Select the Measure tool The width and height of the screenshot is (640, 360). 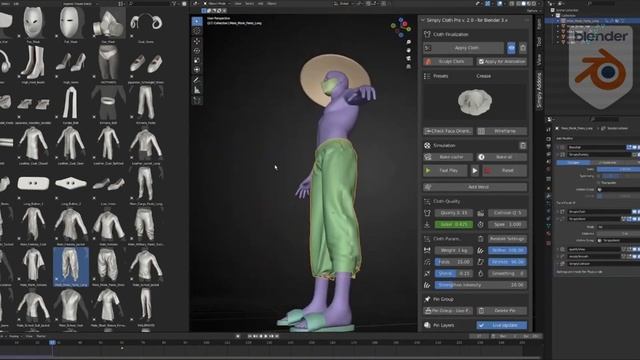[x=197, y=90]
